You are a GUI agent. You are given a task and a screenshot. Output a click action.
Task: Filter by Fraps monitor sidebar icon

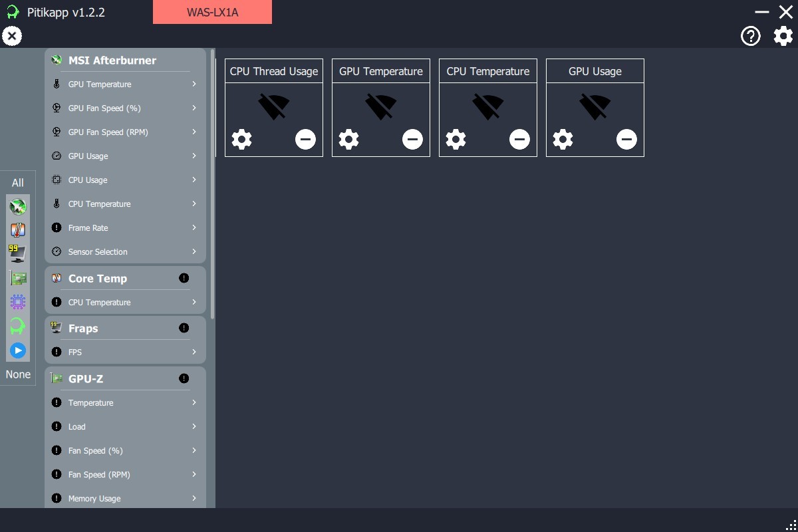(x=18, y=254)
